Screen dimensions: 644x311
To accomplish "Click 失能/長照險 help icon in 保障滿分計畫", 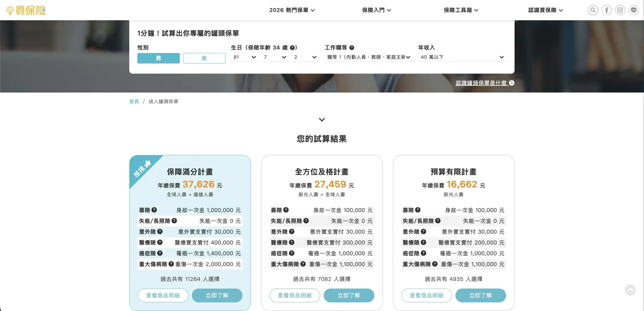I will (x=174, y=221).
